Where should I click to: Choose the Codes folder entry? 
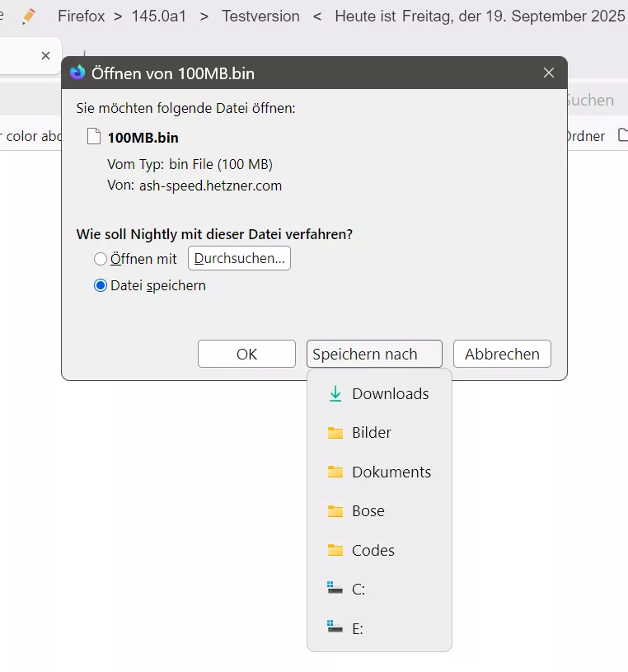tap(380, 550)
